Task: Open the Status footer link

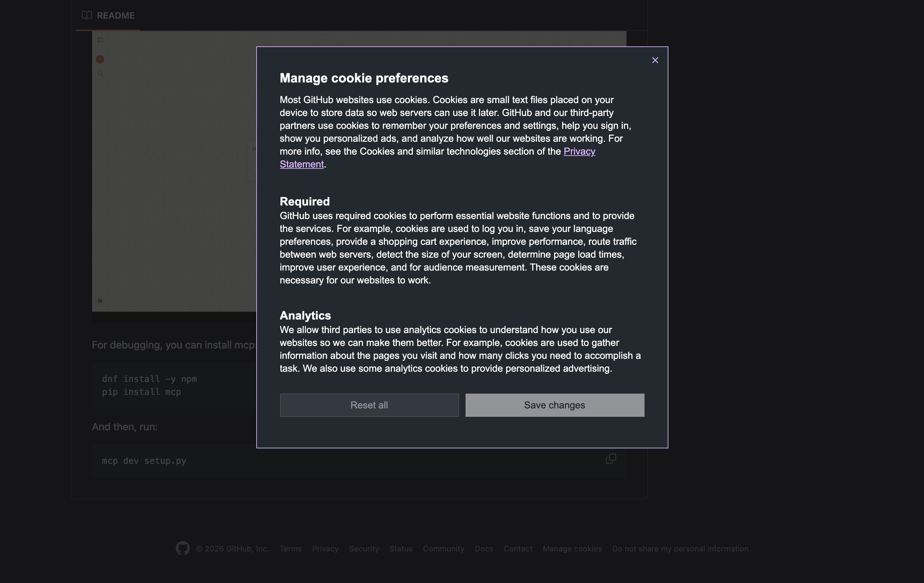Action: coord(401,549)
